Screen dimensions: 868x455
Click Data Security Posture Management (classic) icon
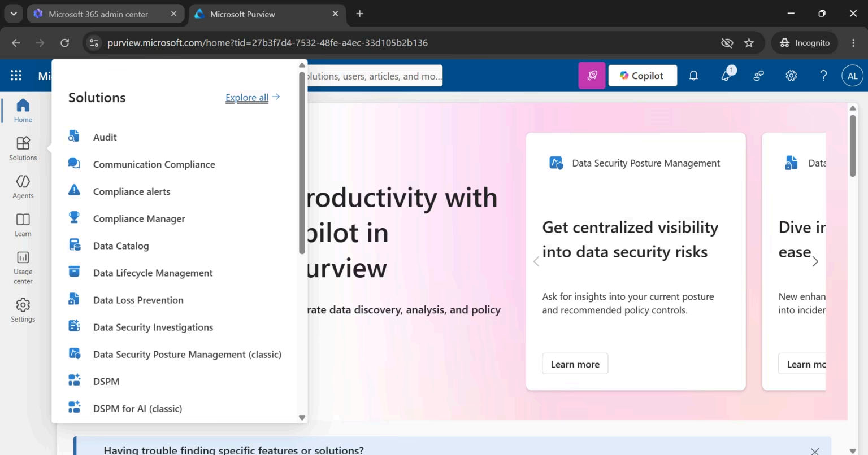pyautogui.click(x=74, y=353)
